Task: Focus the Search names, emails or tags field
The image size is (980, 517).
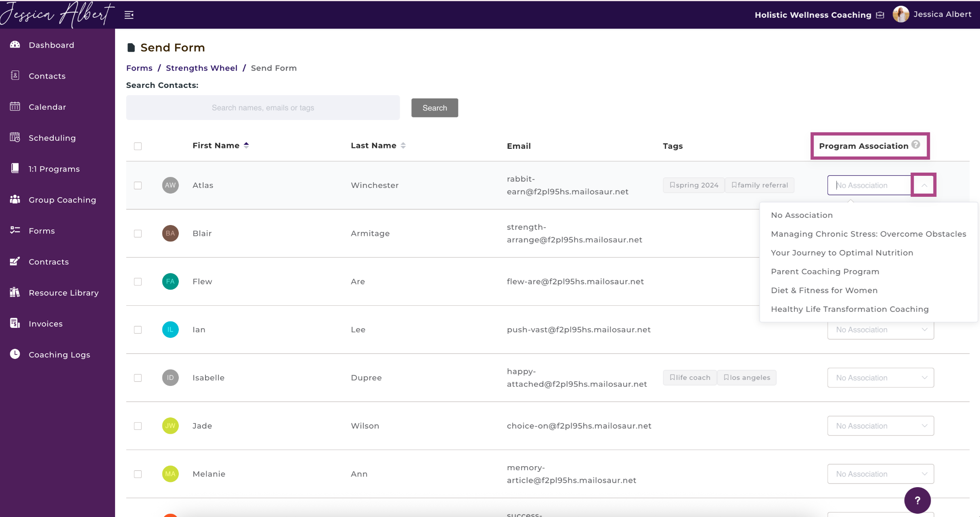Action: (x=263, y=108)
